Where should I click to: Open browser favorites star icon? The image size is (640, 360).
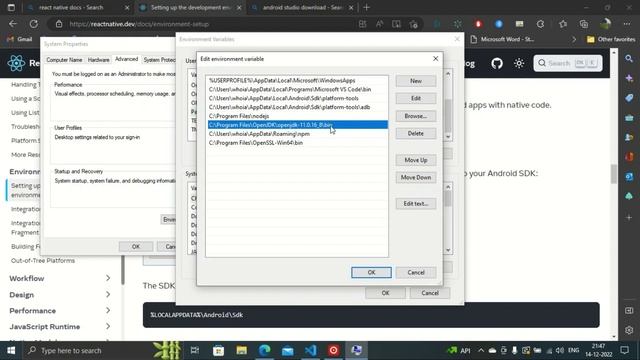coord(563,24)
